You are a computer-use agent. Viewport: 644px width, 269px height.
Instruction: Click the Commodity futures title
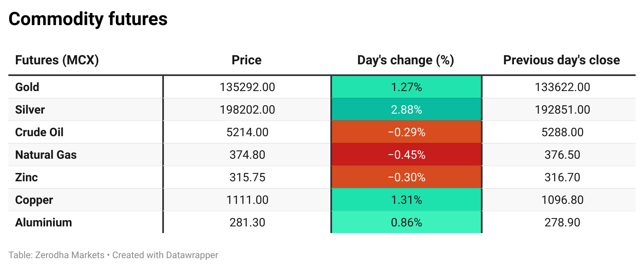[88, 19]
